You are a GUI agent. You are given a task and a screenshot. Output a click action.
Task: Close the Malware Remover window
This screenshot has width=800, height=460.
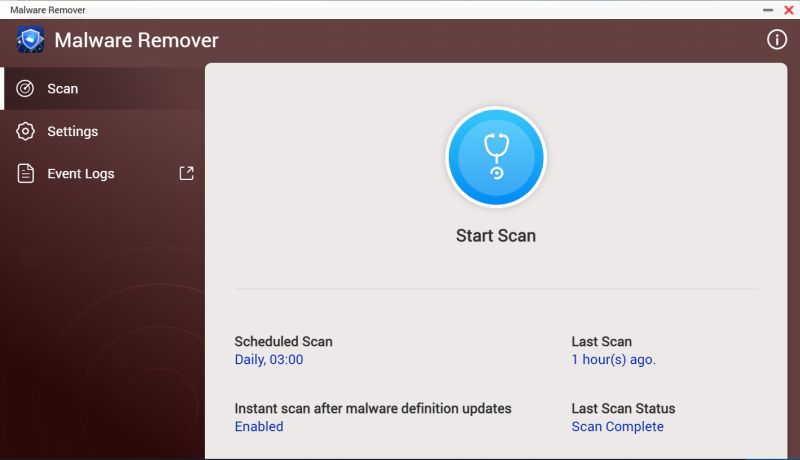pyautogui.click(x=789, y=10)
